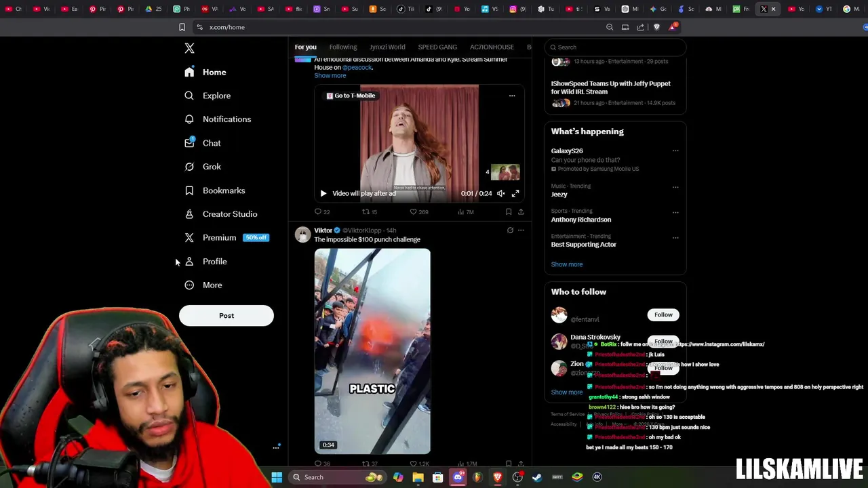Viewport: 868px width, 488px height.
Task: Open Discord from the taskbar
Action: click(458, 477)
